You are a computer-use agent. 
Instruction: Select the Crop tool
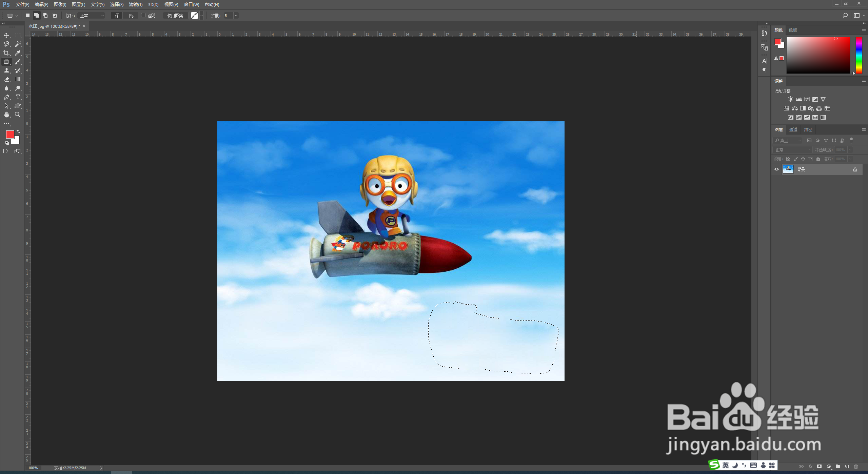point(6,53)
